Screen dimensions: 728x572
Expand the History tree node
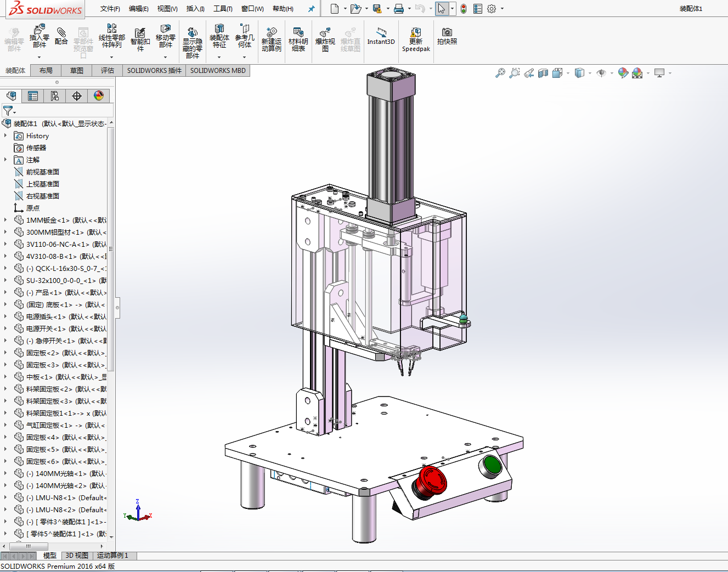[5, 135]
